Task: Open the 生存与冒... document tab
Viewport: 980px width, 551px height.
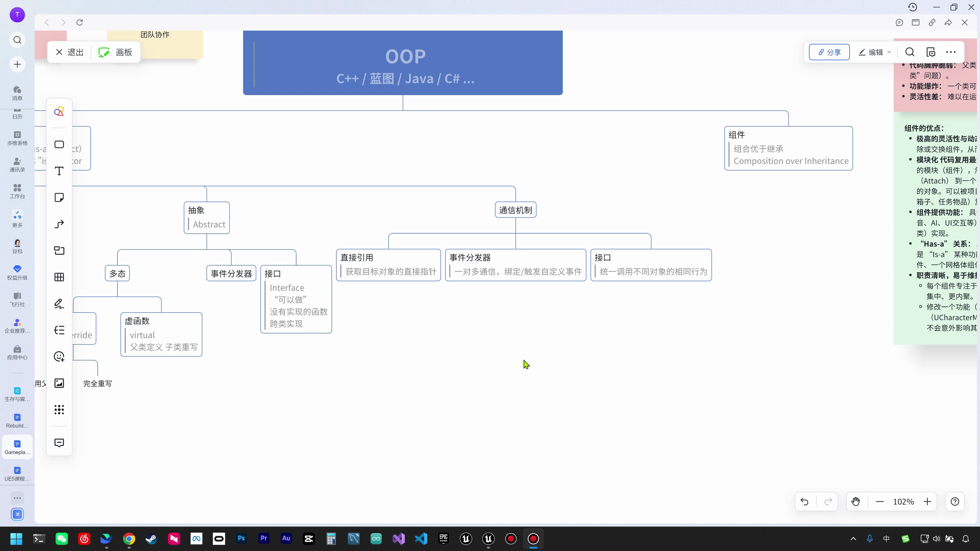Action: point(17,394)
